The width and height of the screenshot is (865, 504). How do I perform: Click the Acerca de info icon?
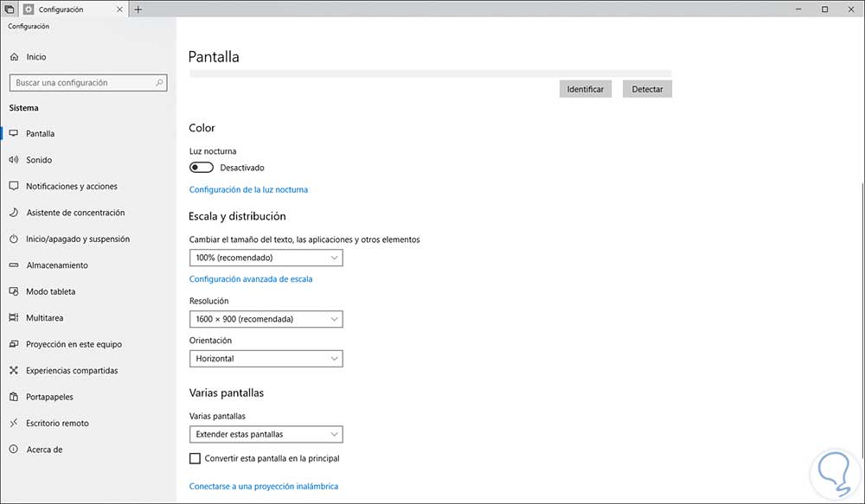pyautogui.click(x=14, y=450)
